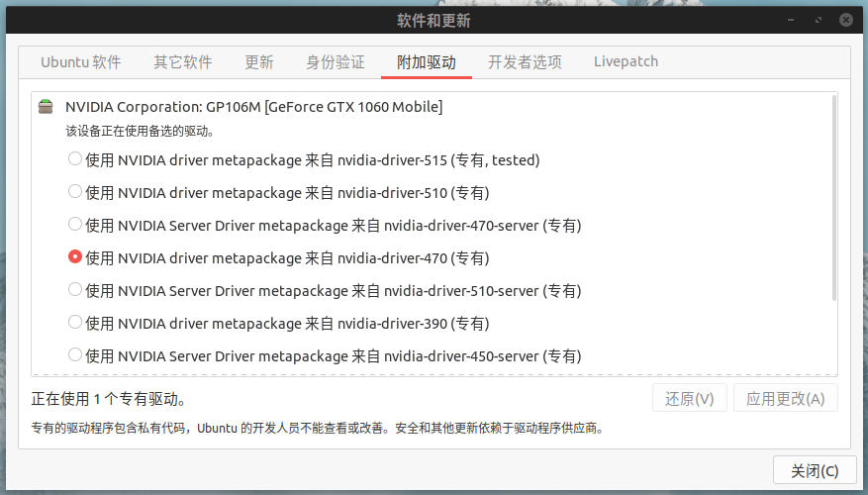Screen dimensions: 868x495
Task: Click the NVIDIA graphics card device icon
Action: pos(46,106)
